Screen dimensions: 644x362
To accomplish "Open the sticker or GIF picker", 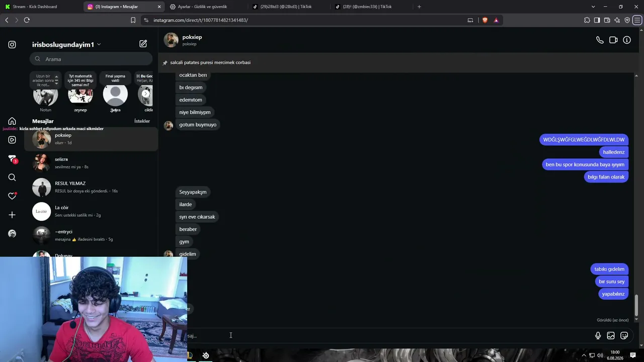I will point(624,335).
